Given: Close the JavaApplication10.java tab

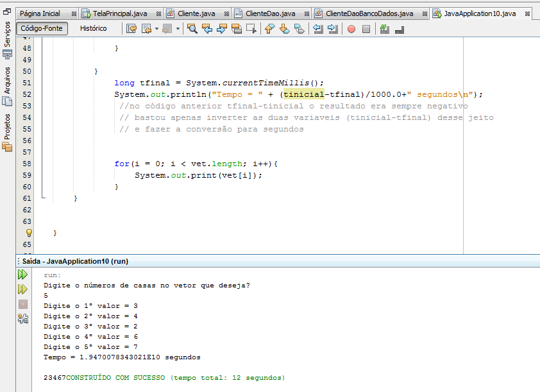Looking at the screenshot, I should point(527,13).
